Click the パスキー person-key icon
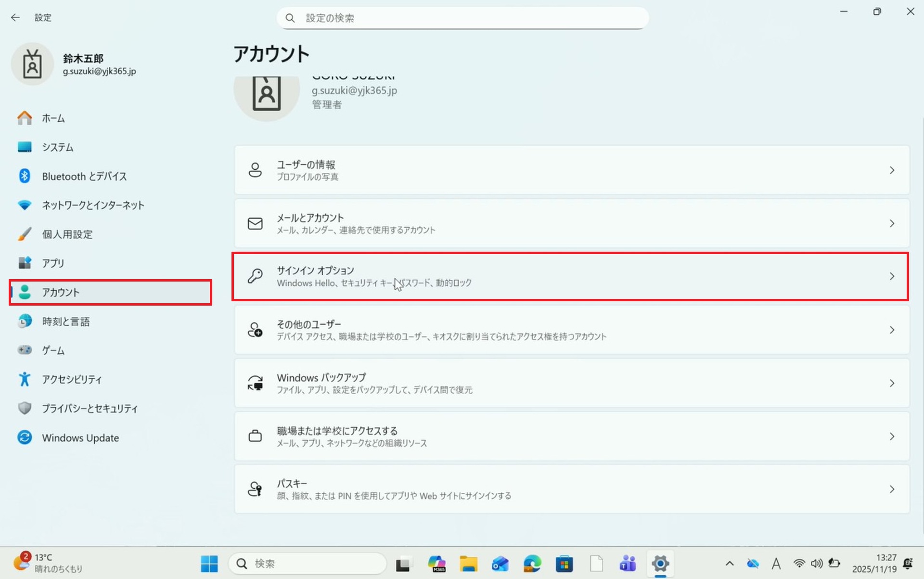The height and width of the screenshot is (579, 924). point(255,489)
